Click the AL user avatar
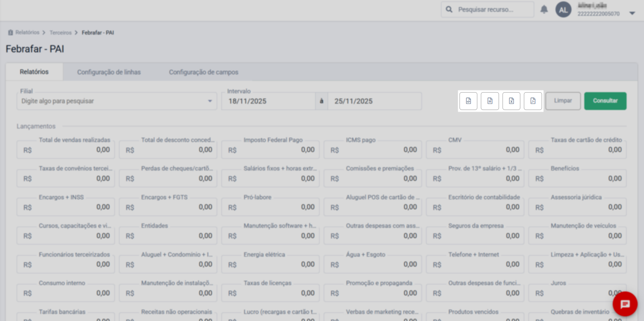 pos(563,10)
